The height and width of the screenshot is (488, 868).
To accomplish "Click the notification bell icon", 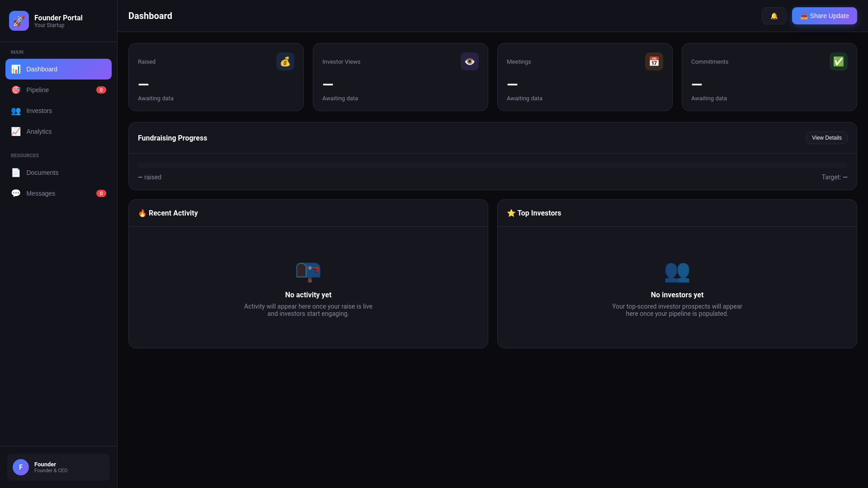I will [x=774, y=16].
